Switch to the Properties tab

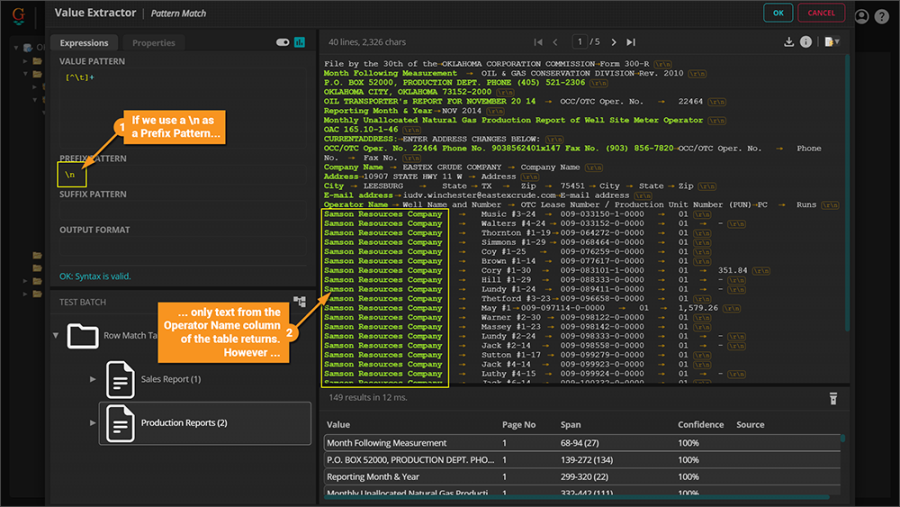tap(153, 43)
